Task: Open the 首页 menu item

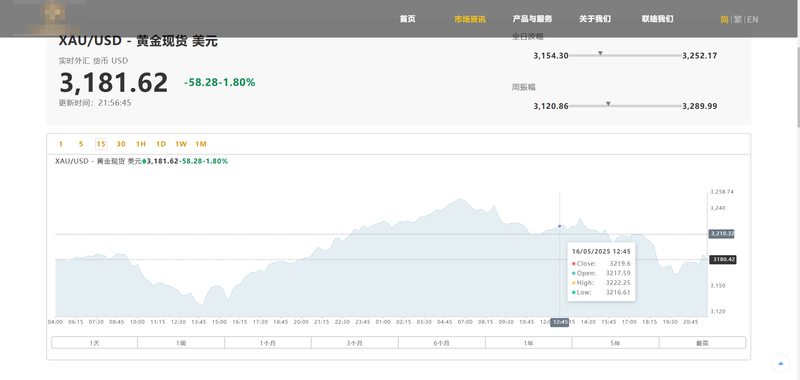Action: click(x=407, y=19)
